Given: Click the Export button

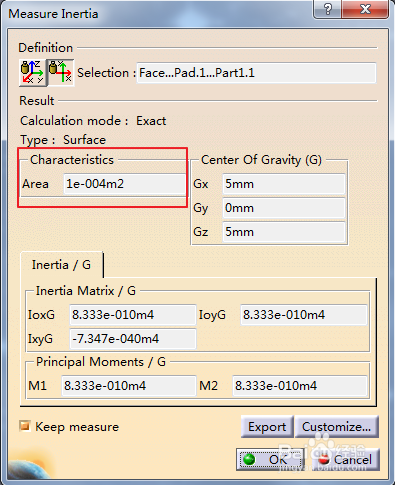Looking at the screenshot, I should [x=267, y=427].
